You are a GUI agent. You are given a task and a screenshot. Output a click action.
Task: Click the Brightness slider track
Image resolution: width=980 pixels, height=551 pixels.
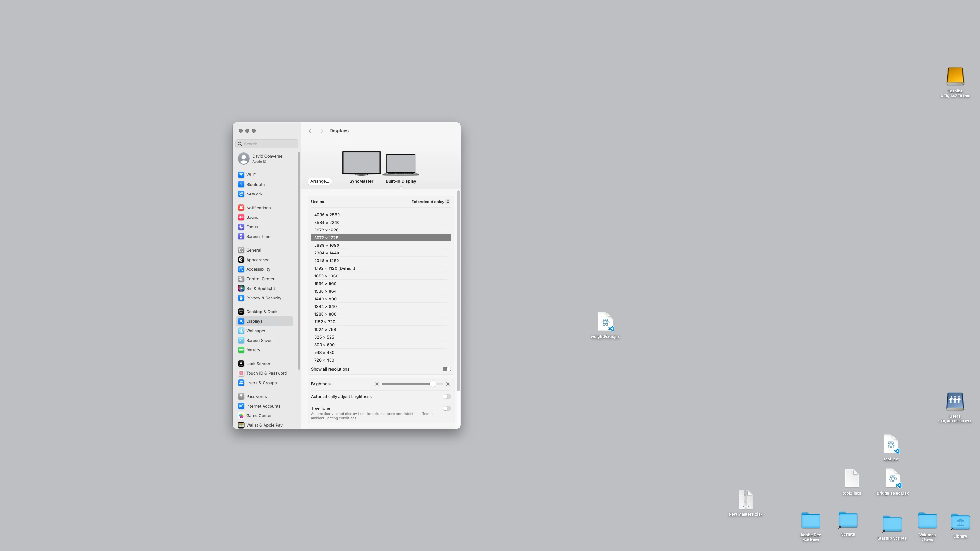click(407, 384)
